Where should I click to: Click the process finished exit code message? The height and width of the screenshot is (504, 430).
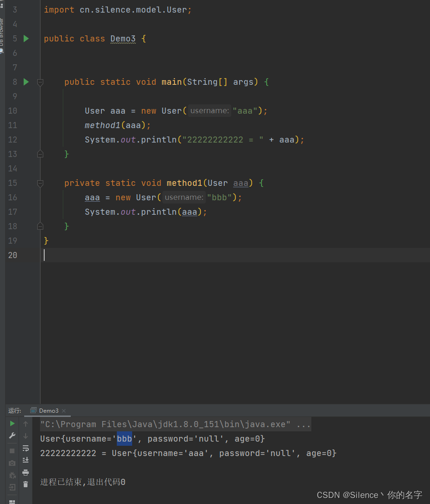point(83,482)
